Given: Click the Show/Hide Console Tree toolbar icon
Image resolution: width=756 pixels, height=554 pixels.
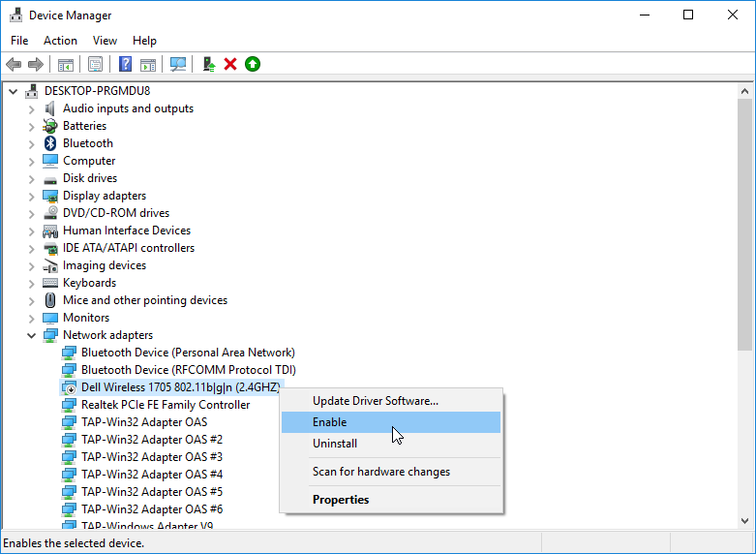Looking at the screenshot, I should click(x=65, y=64).
